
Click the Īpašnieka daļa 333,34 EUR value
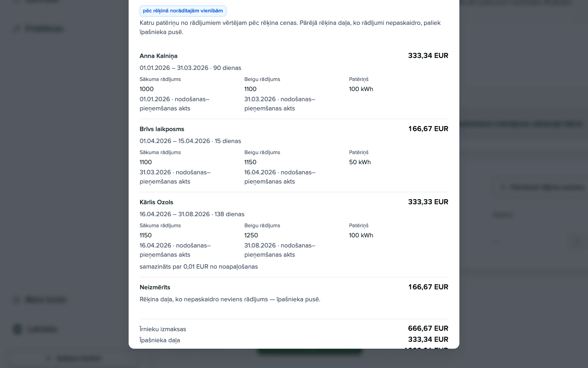click(x=428, y=339)
